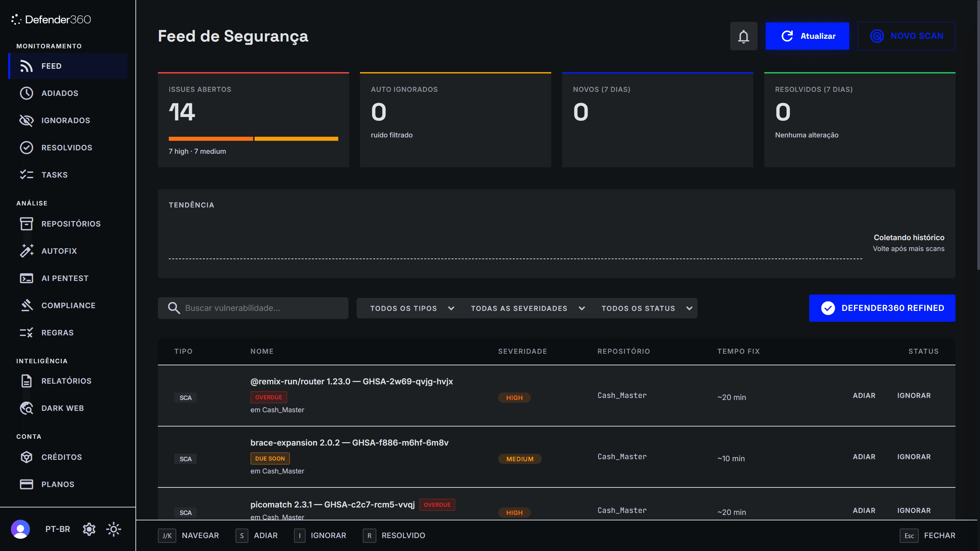980x551 pixels.
Task: Ignorar the brace-expansion issue
Action: tap(914, 457)
